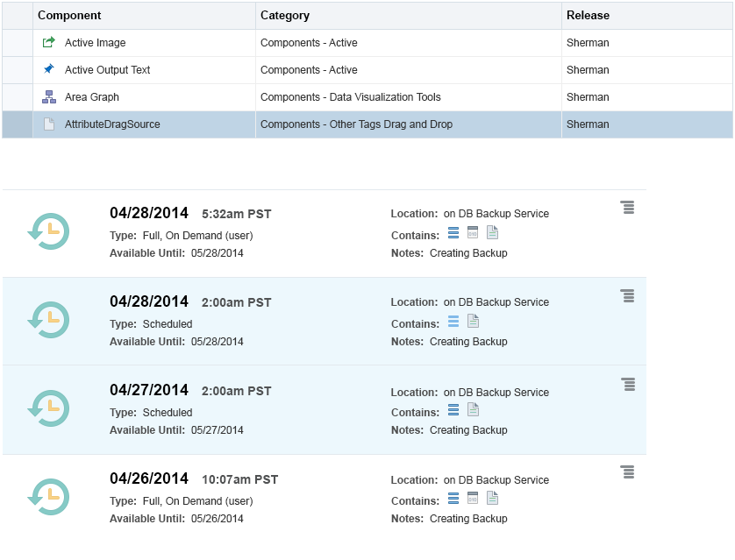Click the document icon in the 4/27 backup Contains row
The height and width of the screenshot is (560, 735).
coord(473,410)
